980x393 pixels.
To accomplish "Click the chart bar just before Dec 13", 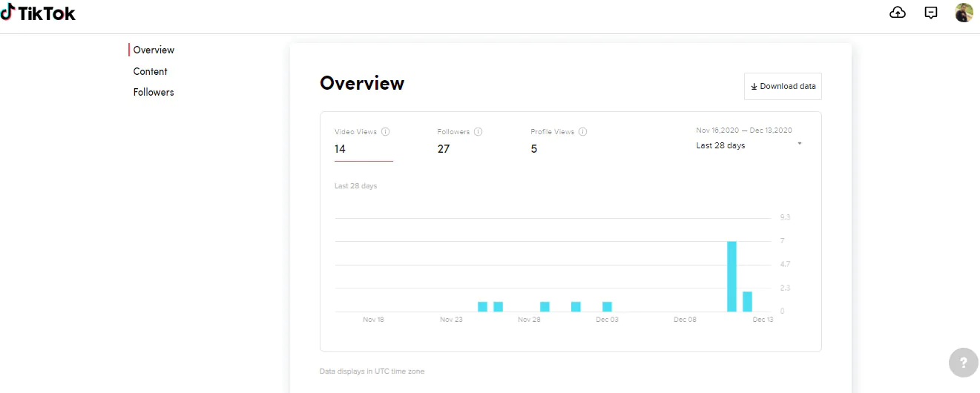I will click(747, 302).
